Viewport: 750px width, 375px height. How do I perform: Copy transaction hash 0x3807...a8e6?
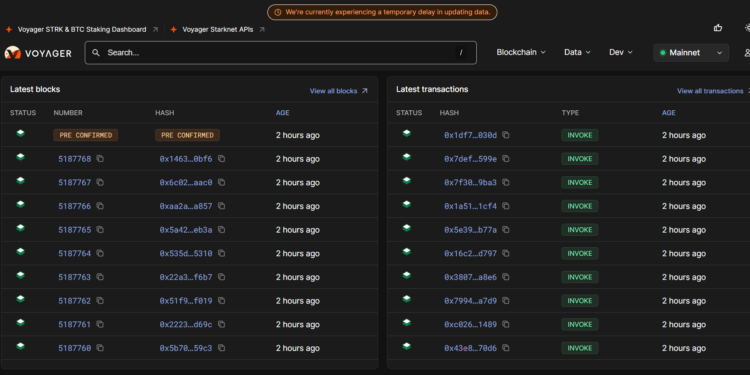point(506,277)
